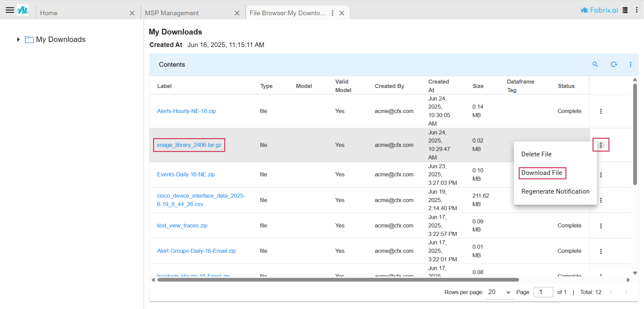Click the server stack icon near Fabrix.ai
Screen dimensions: 644x309
625,10
